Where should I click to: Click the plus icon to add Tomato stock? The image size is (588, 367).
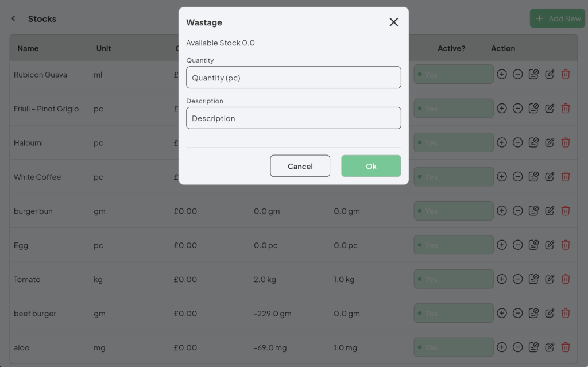click(x=501, y=279)
